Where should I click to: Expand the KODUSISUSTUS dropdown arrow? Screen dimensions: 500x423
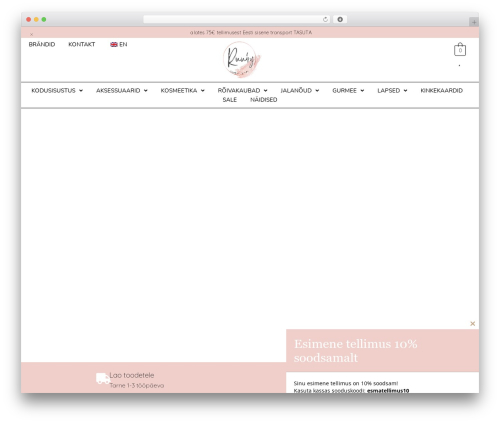tap(81, 91)
